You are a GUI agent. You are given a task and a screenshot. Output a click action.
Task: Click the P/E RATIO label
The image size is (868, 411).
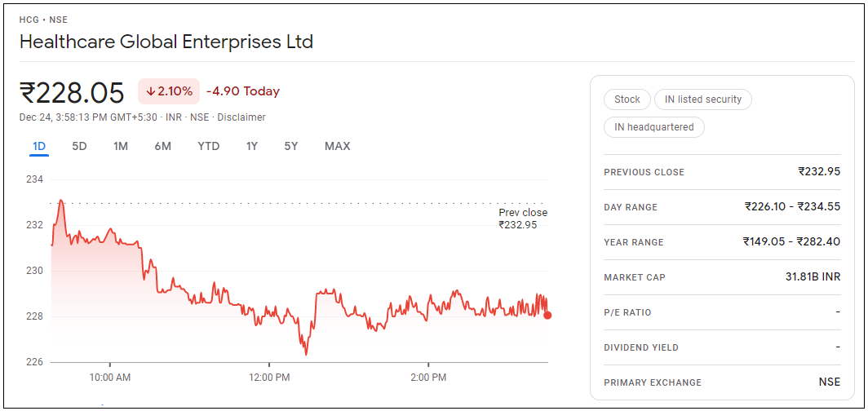(628, 312)
